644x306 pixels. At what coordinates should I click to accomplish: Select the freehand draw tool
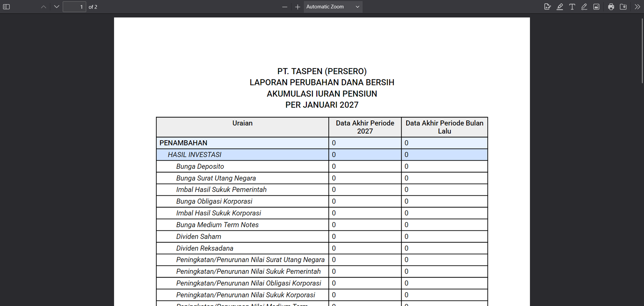pyautogui.click(x=584, y=7)
